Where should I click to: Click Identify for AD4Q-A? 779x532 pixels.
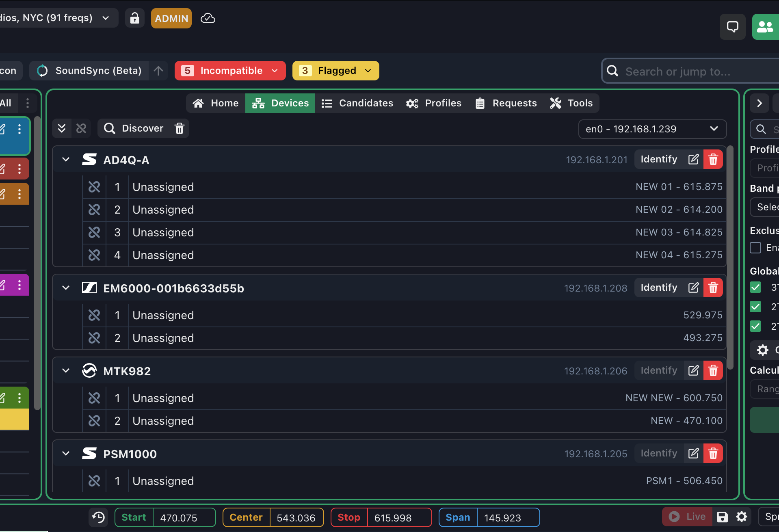click(659, 159)
